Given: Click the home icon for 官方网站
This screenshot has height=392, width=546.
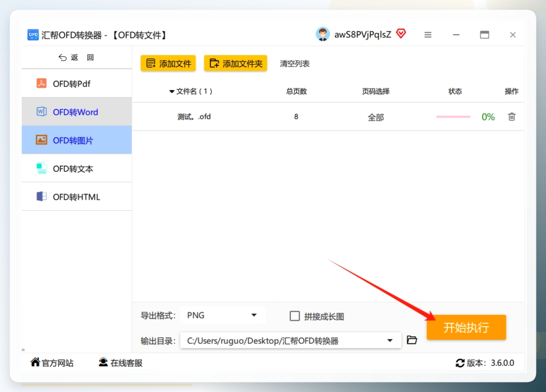Looking at the screenshot, I should [35, 362].
